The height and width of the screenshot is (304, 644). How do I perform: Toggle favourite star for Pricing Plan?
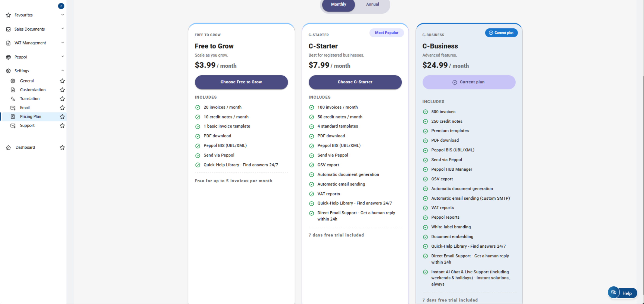point(62,117)
